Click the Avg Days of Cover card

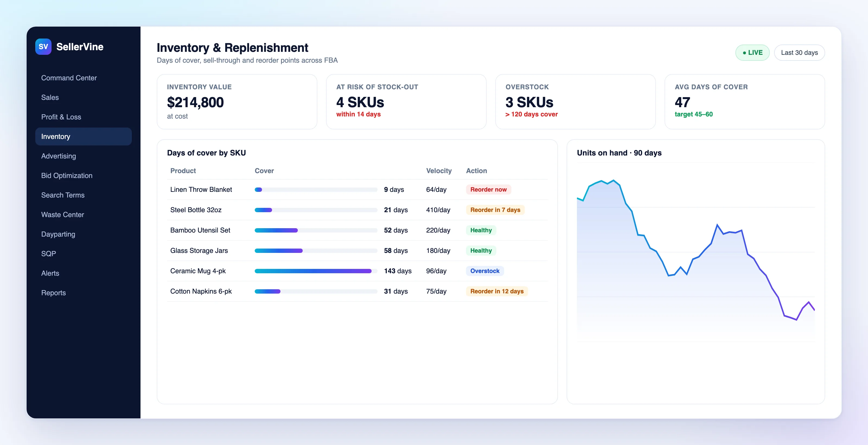point(745,102)
